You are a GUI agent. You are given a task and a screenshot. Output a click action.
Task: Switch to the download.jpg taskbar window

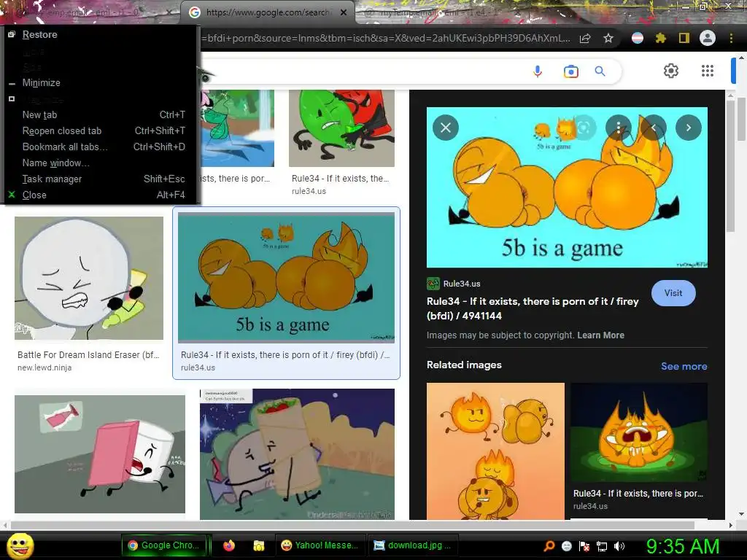(413, 545)
